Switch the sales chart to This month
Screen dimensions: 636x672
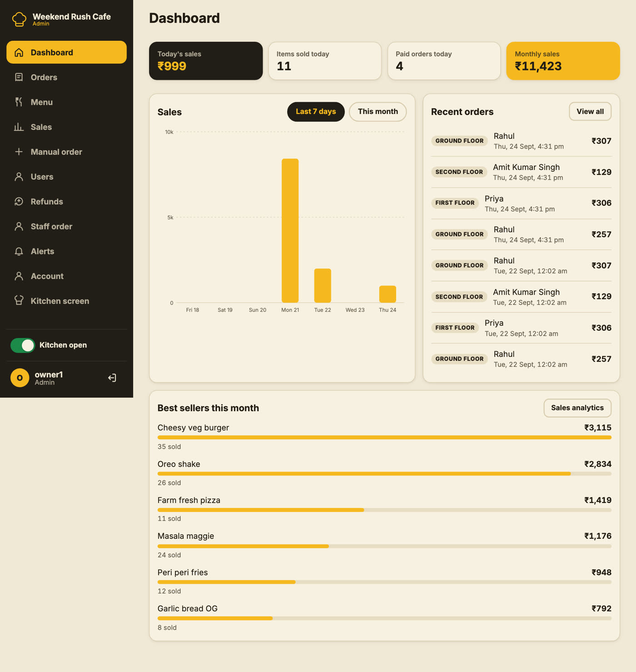[378, 112]
